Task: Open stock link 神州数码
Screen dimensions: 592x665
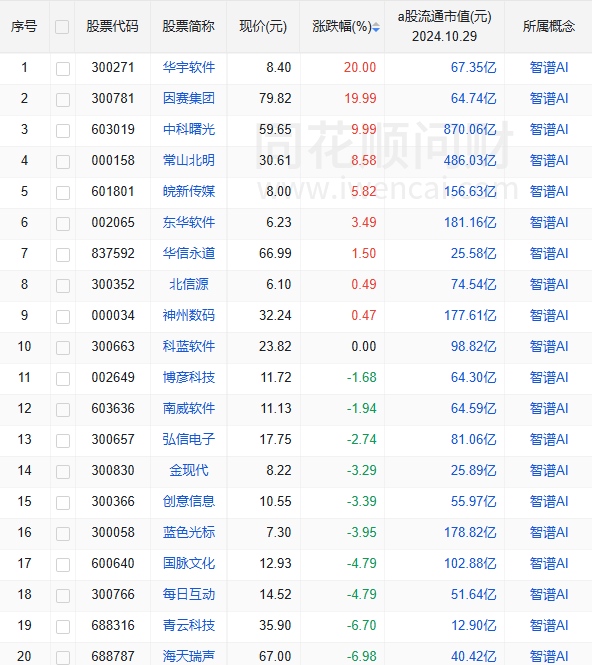Action: (189, 315)
